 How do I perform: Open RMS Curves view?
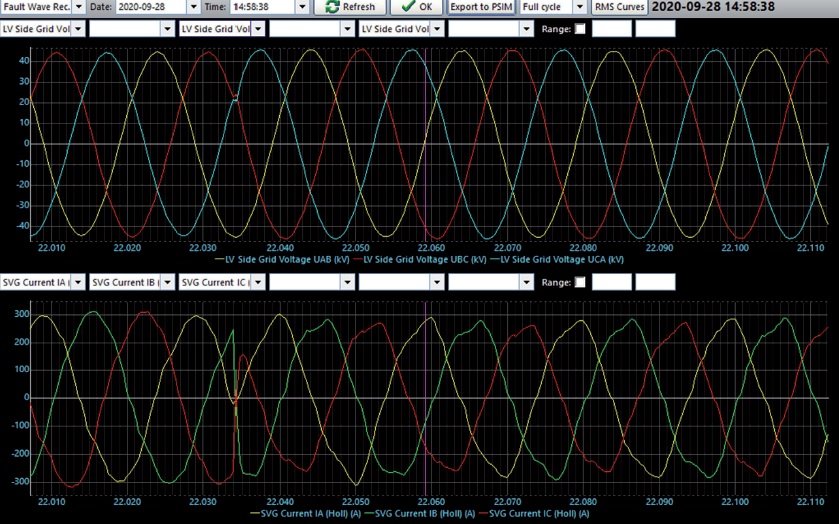[x=619, y=7]
